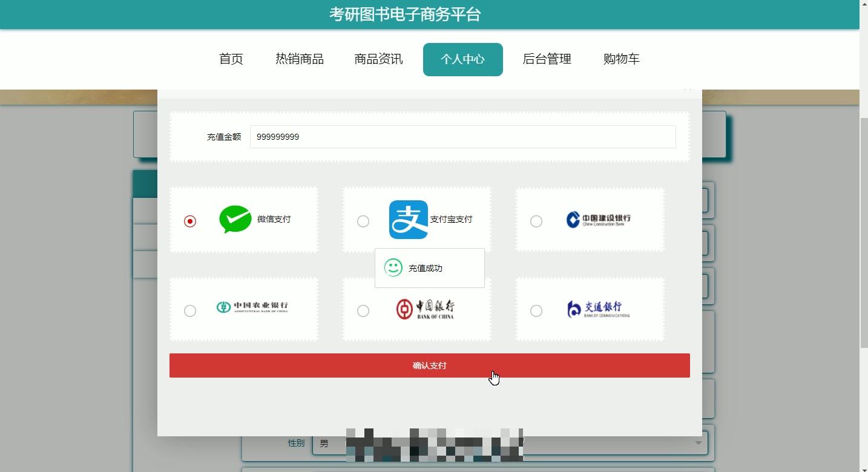Image resolution: width=868 pixels, height=472 pixels.
Task: Click the 充值金额 input field
Action: pyautogui.click(x=463, y=137)
